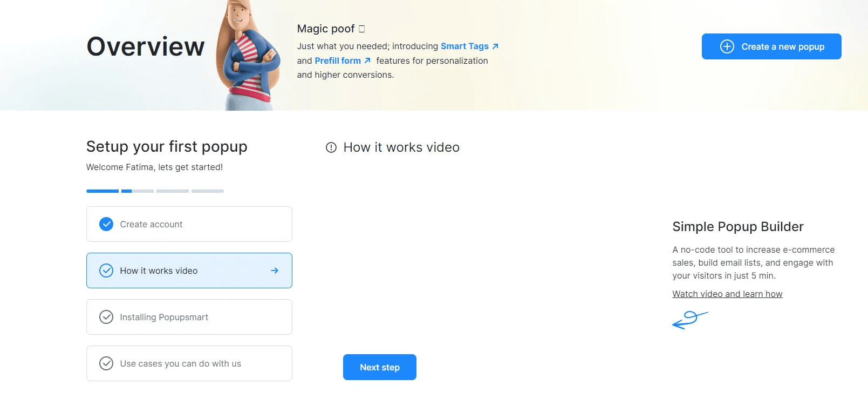Click the first blue segment of the setup progress bar
868x399 pixels.
102,191
